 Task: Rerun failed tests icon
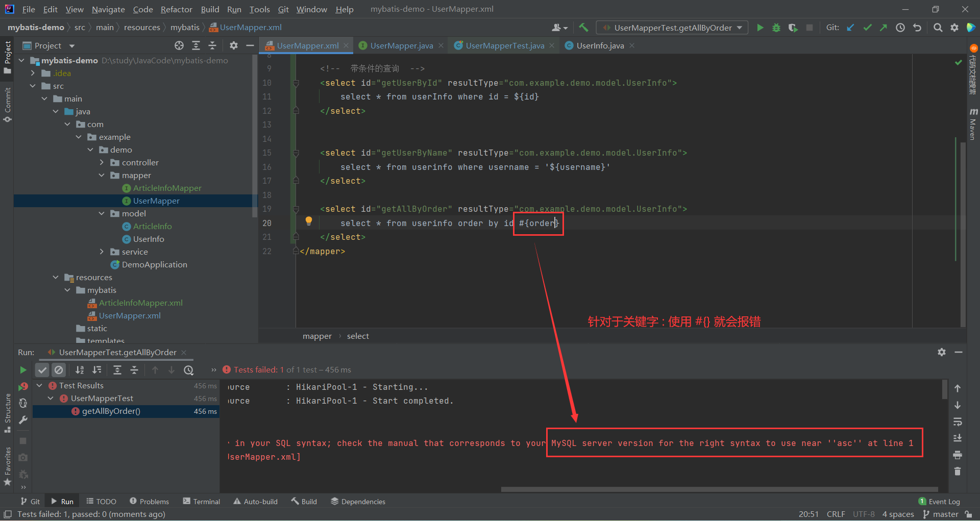coord(23,387)
